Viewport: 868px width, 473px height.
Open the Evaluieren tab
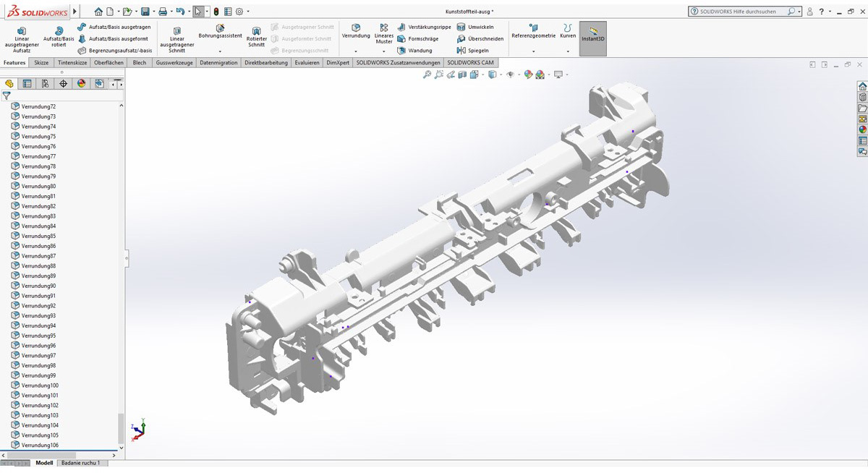(x=307, y=63)
